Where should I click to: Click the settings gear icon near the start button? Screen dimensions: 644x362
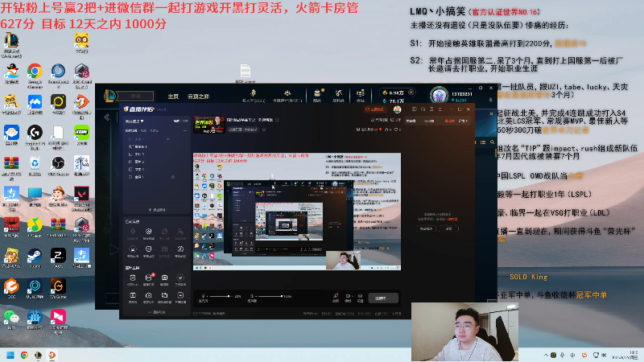pyautogui.click(x=360, y=298)
